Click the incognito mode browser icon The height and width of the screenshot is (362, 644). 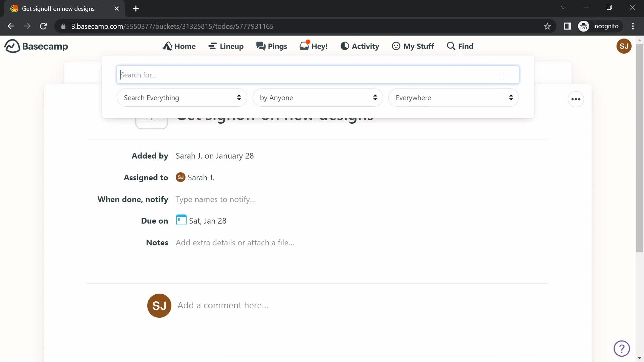tap(585, 26)
